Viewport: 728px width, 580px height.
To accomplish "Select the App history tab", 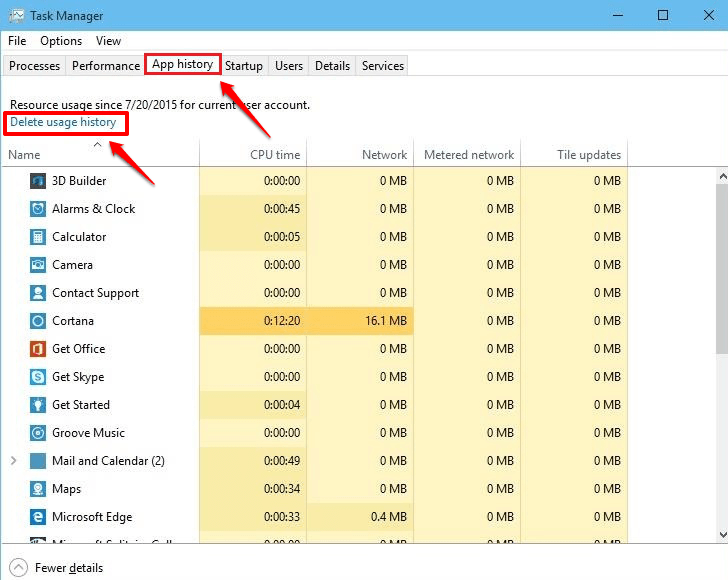I will tap(182, 64).
